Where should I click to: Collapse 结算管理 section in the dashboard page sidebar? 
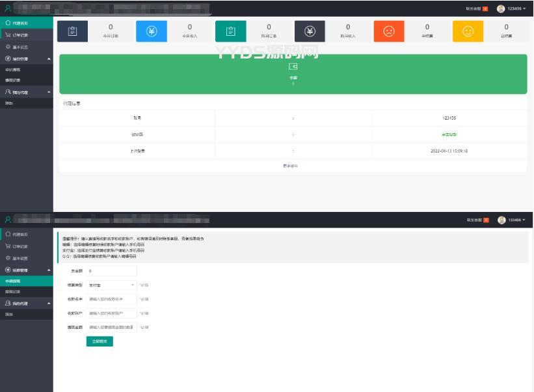(26, 59)
